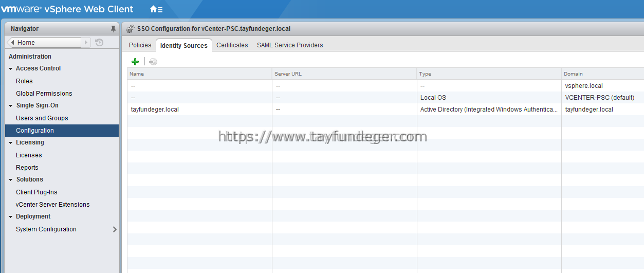Click Licensing section label
Screen dimensions: 644x273
[30, 142]
